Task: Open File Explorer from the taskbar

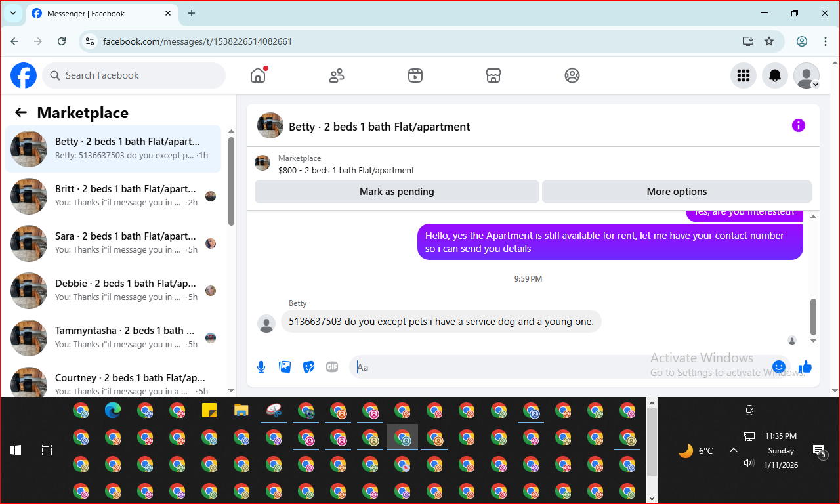Action: point(241,411)
